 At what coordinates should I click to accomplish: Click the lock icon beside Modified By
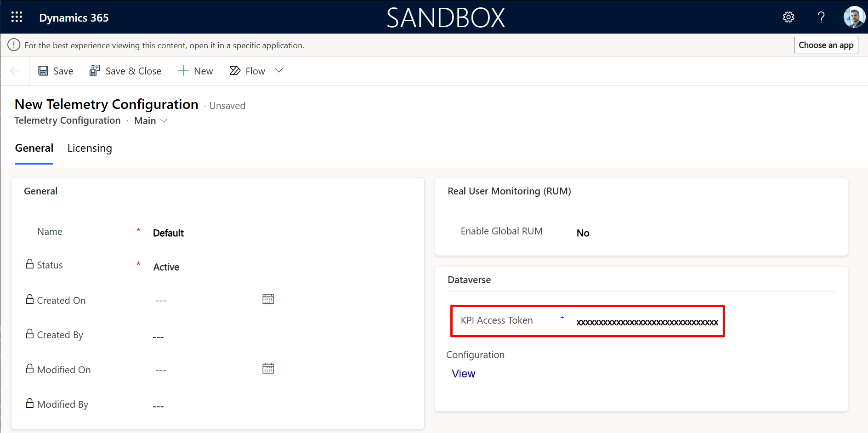click(x=30, y=403)
